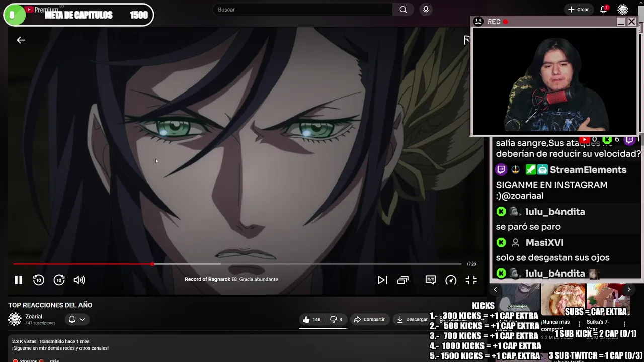Expand channel notification bell dropdown

(x=76, y=319)
